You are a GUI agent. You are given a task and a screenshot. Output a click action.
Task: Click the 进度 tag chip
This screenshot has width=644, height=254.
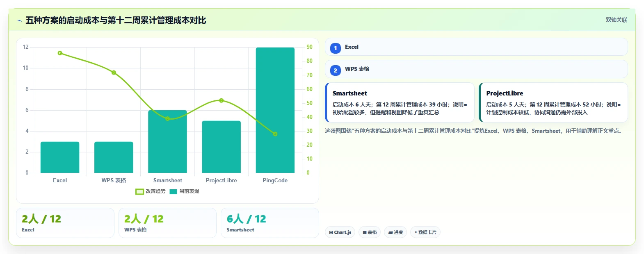pos(395,232)
